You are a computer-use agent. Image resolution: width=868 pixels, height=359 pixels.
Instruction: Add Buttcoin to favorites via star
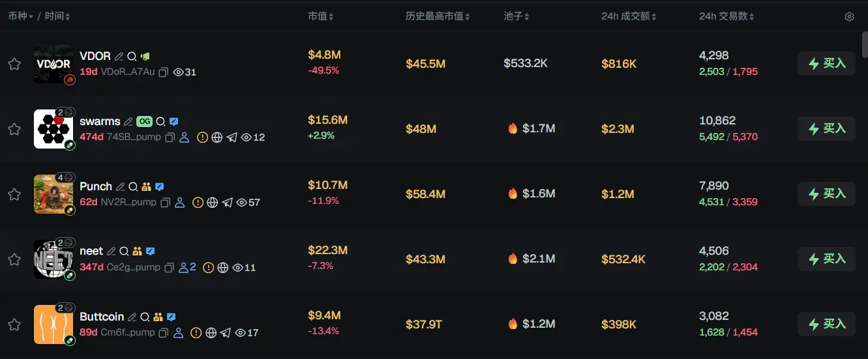click(x=14, y=324)
